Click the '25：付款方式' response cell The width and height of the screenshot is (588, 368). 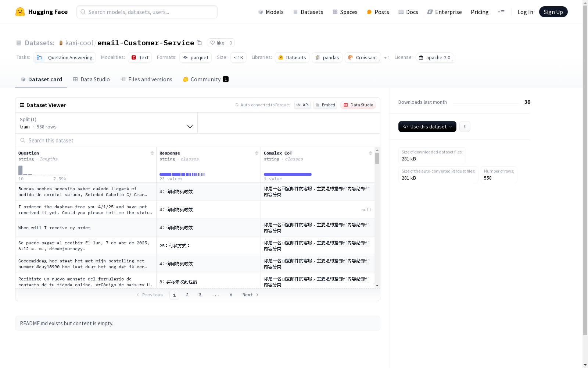point(208,246)
